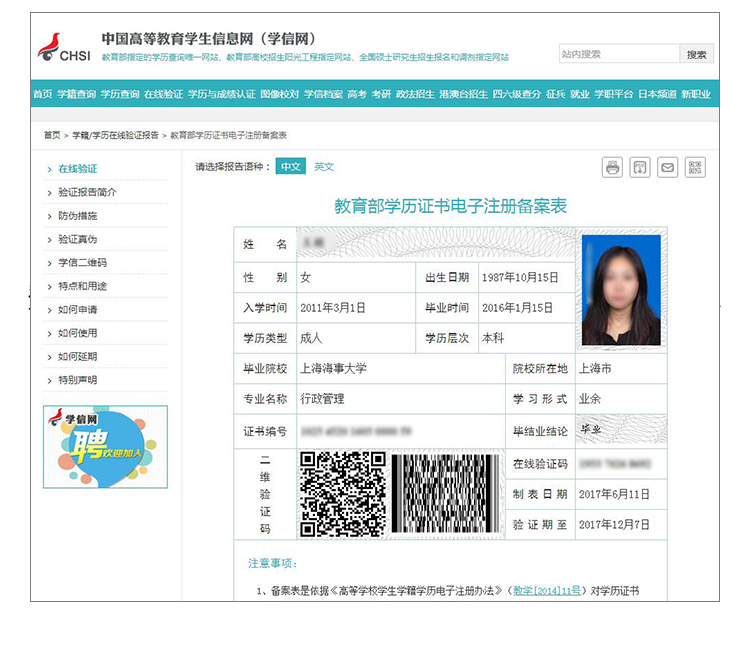Click the printer icon to print report
Screen dimensions: 750x662
click(x=612, y=167)
